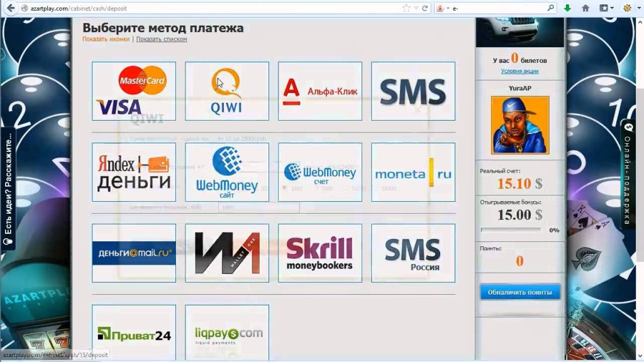The width and height of the screenshot is (644, 362).
Task: Switch view to Показать списком
Action: pos(161,39)
